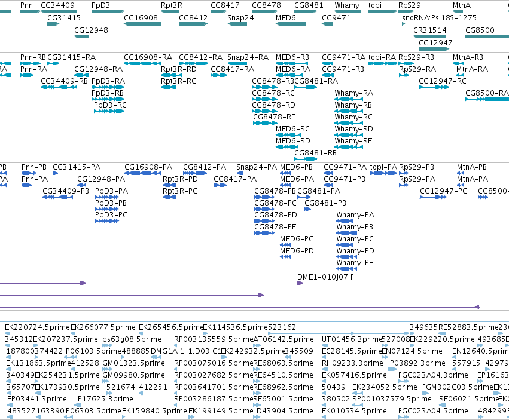Click the MED6 gene label
This screenshot has width=509, height=420.
pos(286,17)
